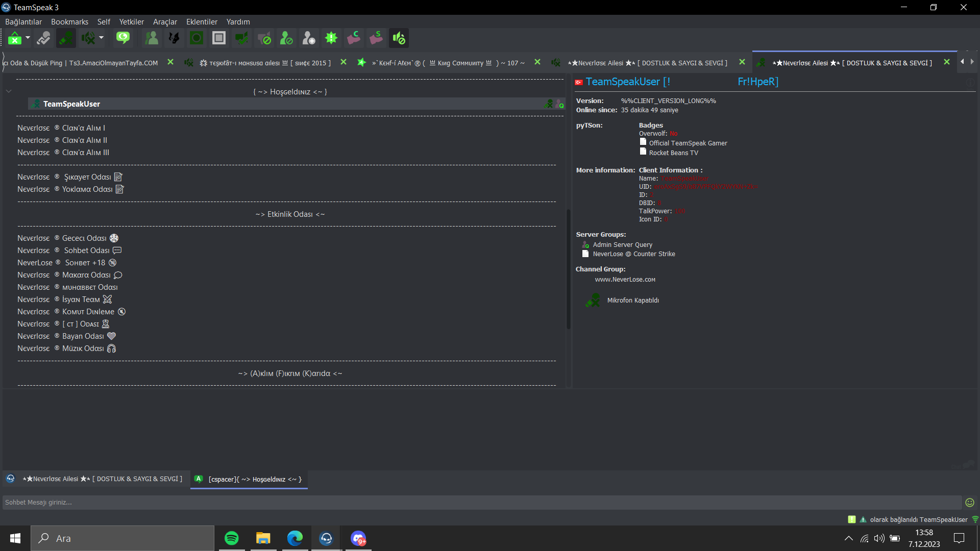
Task: Click the Windows search box Ara
Action: (x=122, y=538)
